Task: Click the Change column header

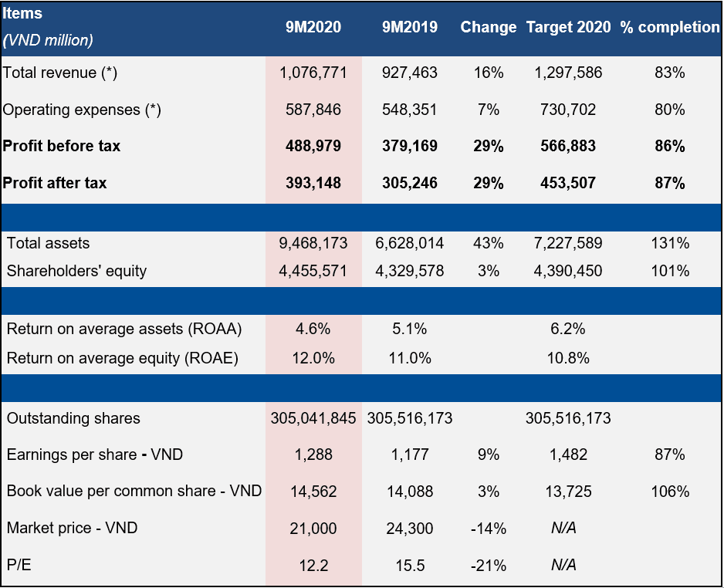Action: pos(488,27)
